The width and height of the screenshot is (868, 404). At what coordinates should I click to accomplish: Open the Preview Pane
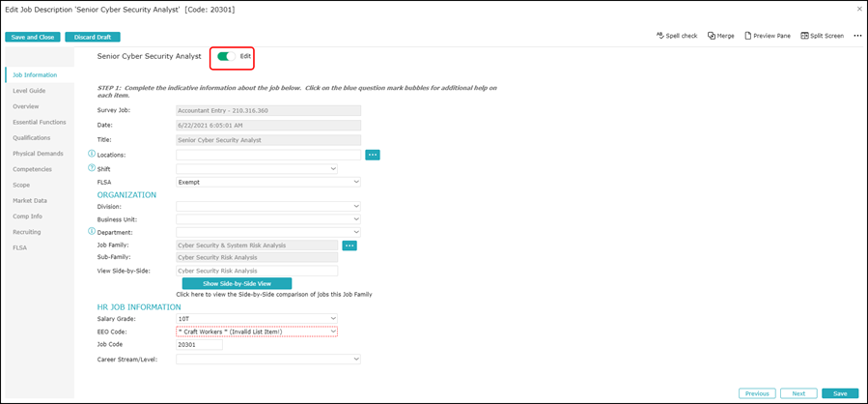(748, 36)
